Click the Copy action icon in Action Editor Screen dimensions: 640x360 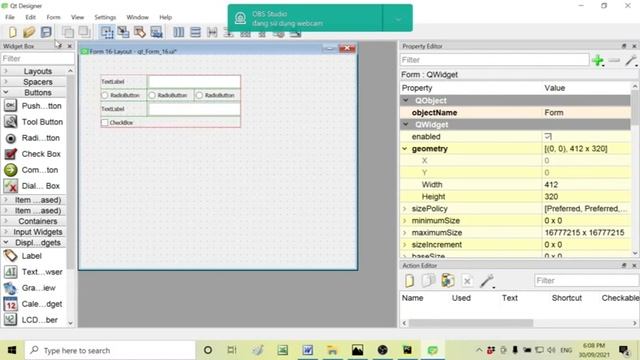coord(428,281)
